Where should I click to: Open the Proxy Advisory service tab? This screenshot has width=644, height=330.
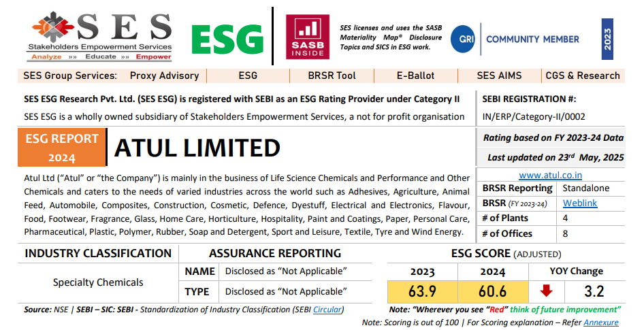(164, 76)
